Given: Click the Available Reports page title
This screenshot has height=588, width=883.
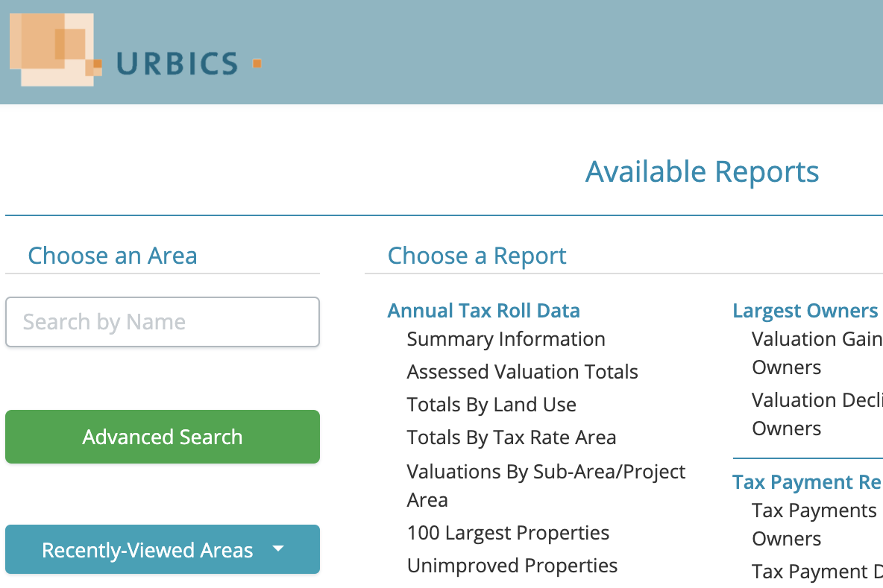Looking at the screenshot, I should point(702,172).
